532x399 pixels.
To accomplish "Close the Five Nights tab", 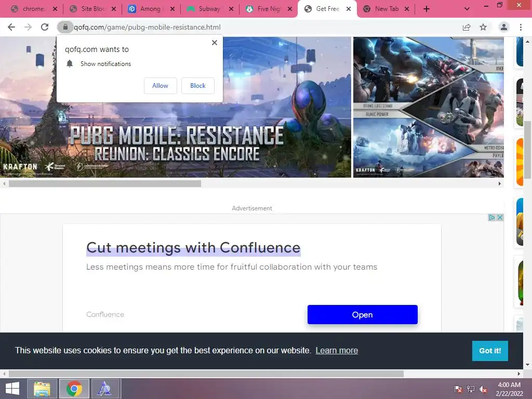I will click(290, 9).
